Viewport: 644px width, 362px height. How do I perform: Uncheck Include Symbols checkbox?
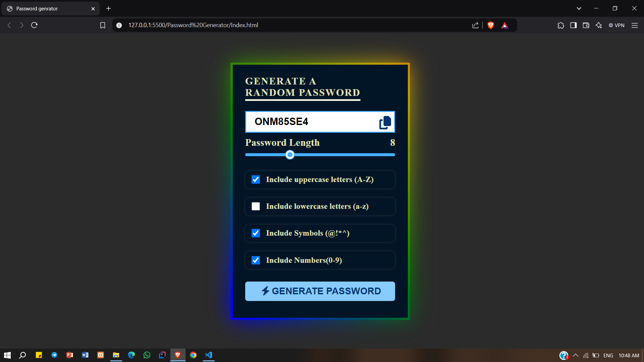tap(256, 233)
